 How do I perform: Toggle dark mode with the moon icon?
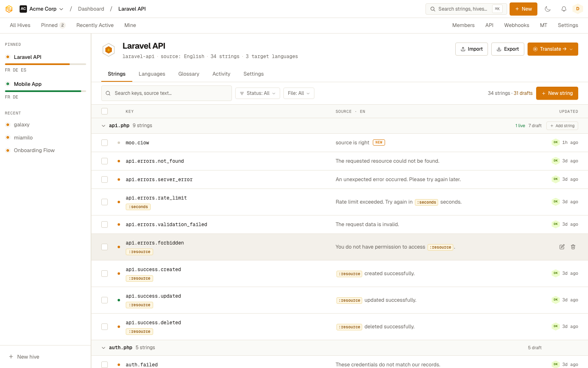coord(548,9)
